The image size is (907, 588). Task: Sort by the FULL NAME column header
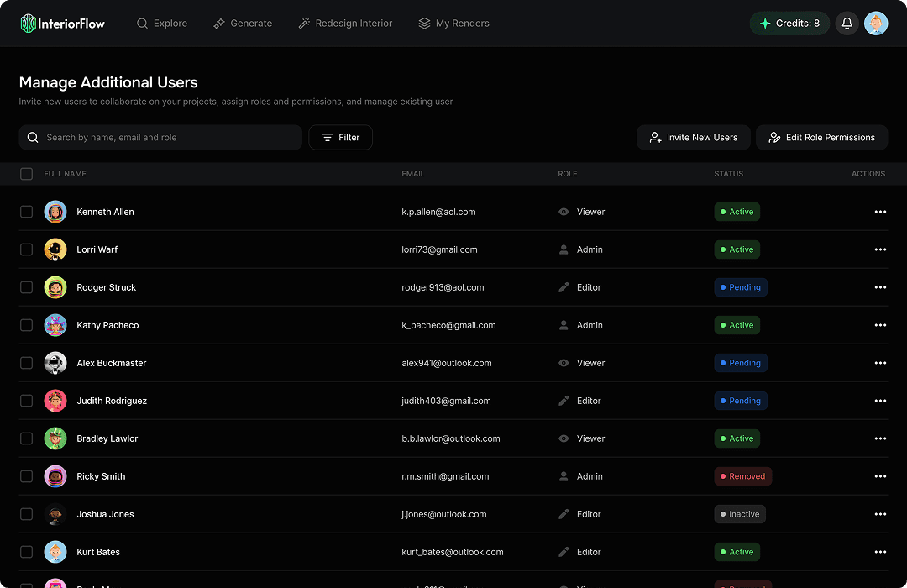[65, 174]
